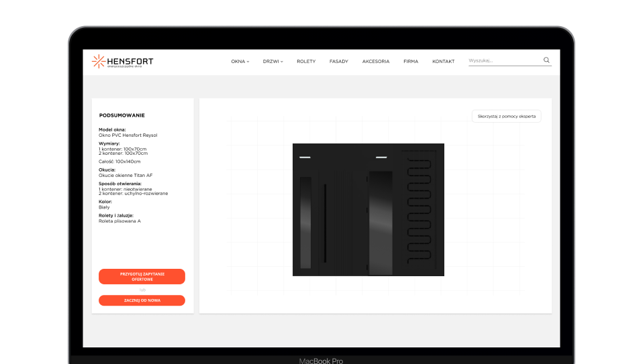Click the Hensfort sunburst logo icon
The height and width of the screenshot is (364, 643).
pos(99,62)
